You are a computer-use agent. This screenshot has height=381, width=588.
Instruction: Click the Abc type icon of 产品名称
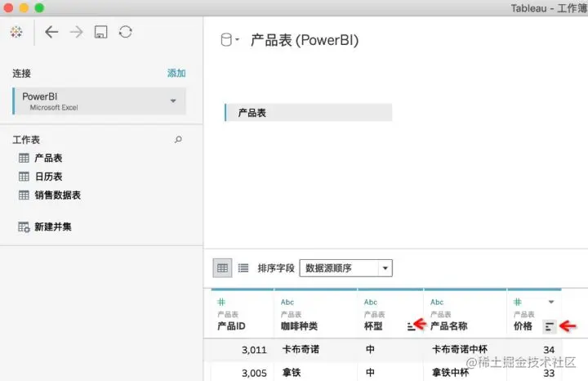point(437,303)
